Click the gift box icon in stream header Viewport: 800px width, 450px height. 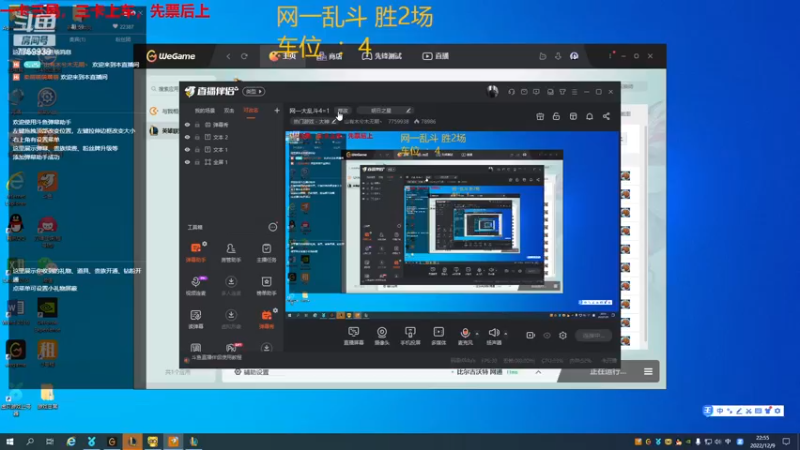(540, 116)
